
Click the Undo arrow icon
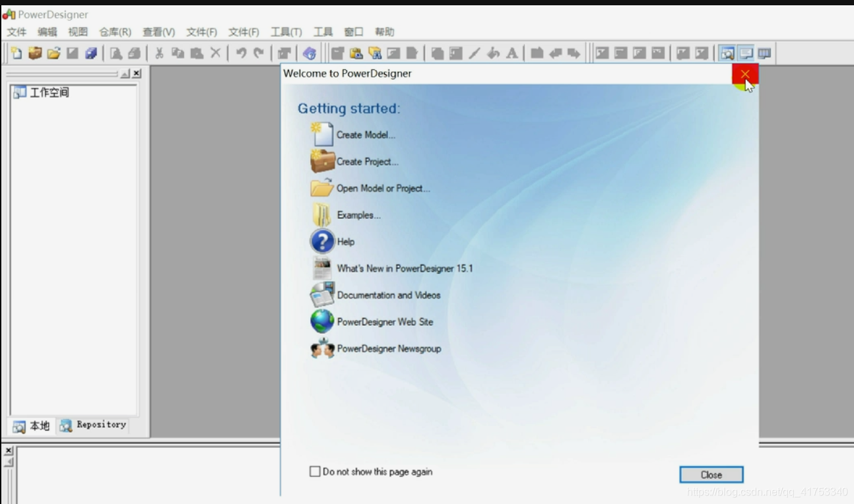pos(241,53)
